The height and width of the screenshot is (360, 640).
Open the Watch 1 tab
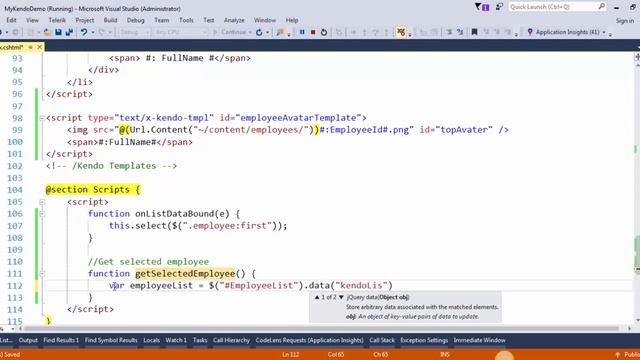tap(176, 340)
